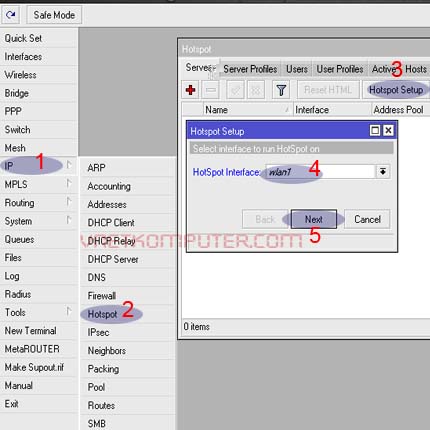Viewport: 430px width, 430px height.
Task: Open the User Profiles tab
Action: [340, 69]
